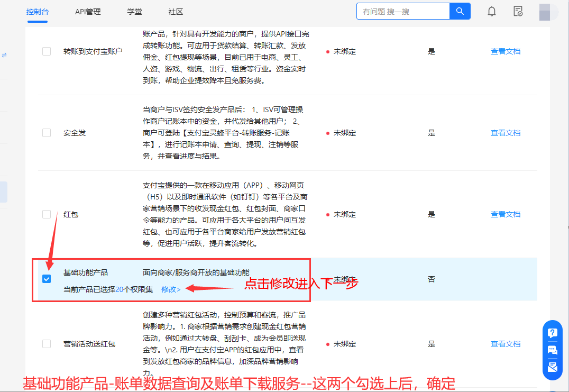Click the sidebar swap arrows icon

click(x=4, y=55)
